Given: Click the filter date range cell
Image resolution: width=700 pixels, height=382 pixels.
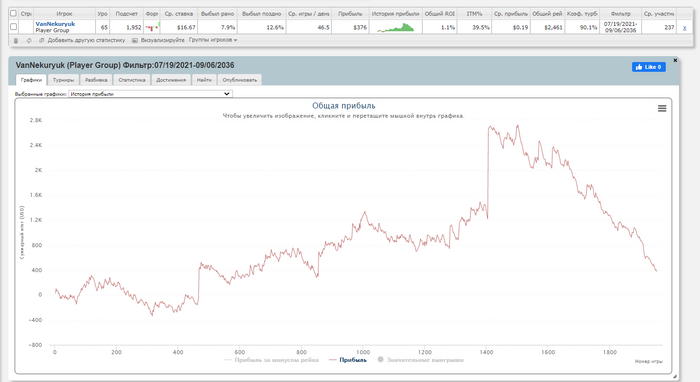Looking at the screenshot, I should pos(621,27).
